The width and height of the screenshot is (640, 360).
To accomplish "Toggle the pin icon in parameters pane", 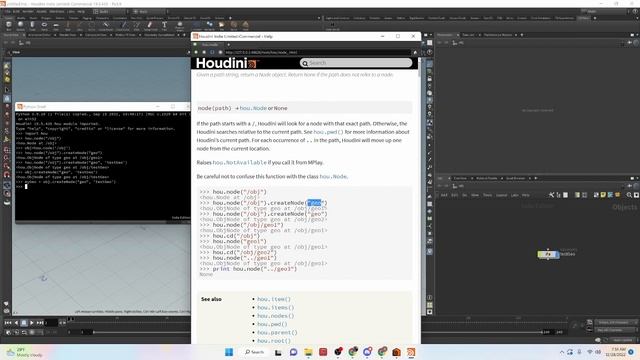I will 629,42.
